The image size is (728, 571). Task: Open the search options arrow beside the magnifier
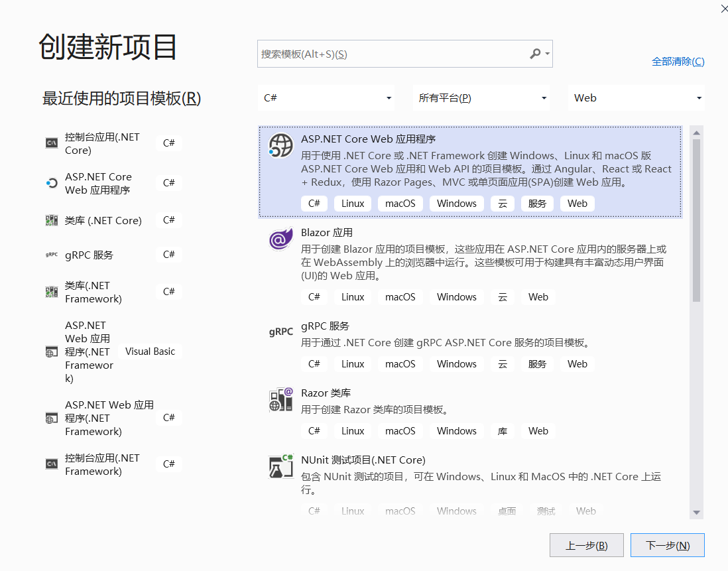tap(545, 53)
